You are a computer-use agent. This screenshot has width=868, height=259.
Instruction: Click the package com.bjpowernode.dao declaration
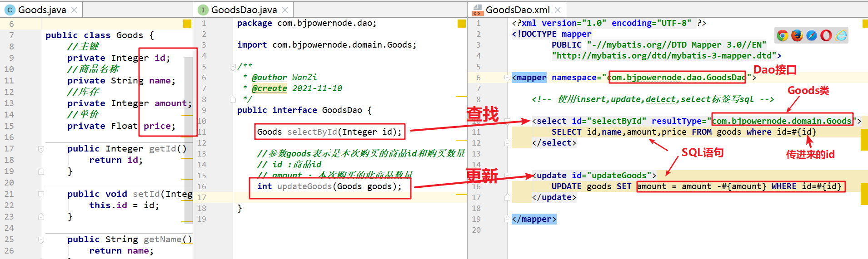[x=307, y=23]
